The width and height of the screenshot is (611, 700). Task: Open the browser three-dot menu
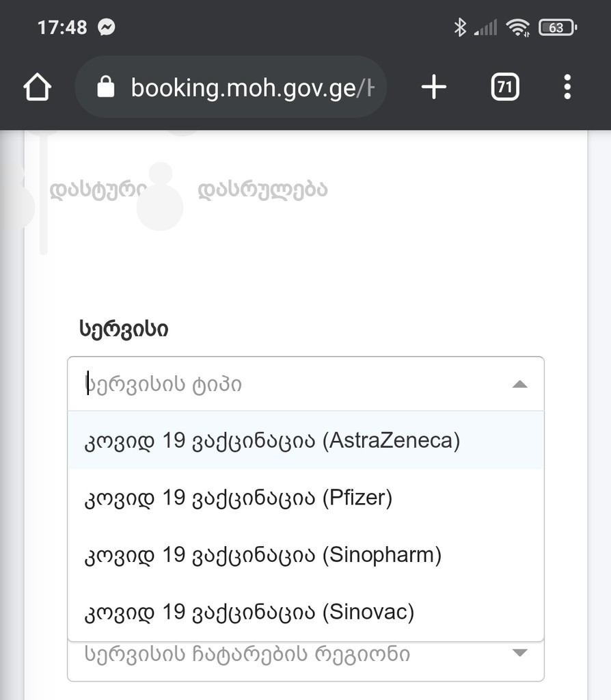tap(567, 87)
